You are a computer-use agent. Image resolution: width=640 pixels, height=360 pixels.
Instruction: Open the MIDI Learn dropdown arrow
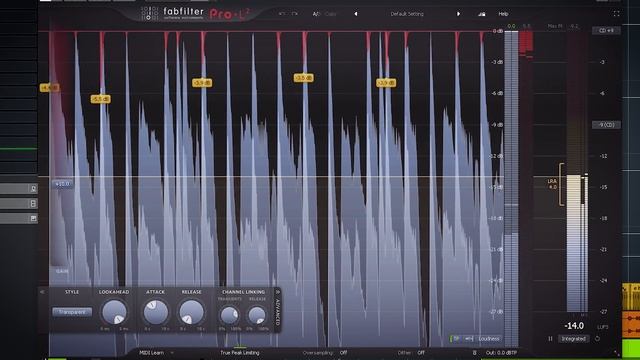[x=172, y=353]
